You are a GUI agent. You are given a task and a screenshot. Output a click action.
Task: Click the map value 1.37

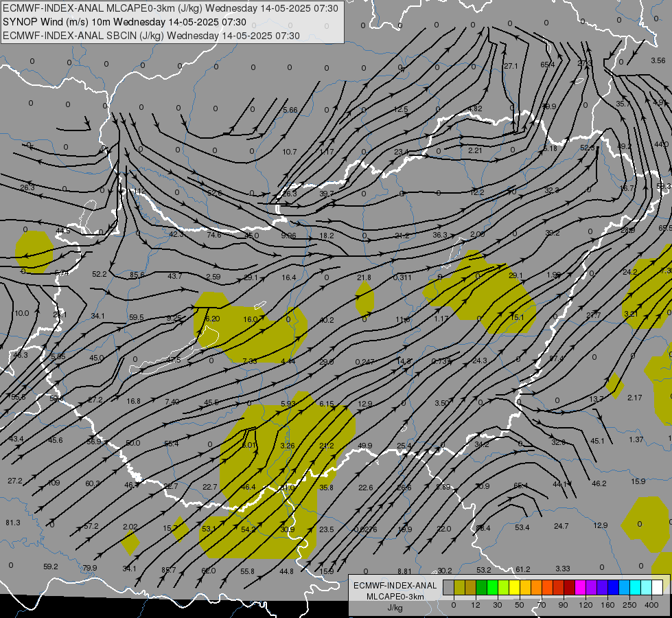(x=636, y=439)
